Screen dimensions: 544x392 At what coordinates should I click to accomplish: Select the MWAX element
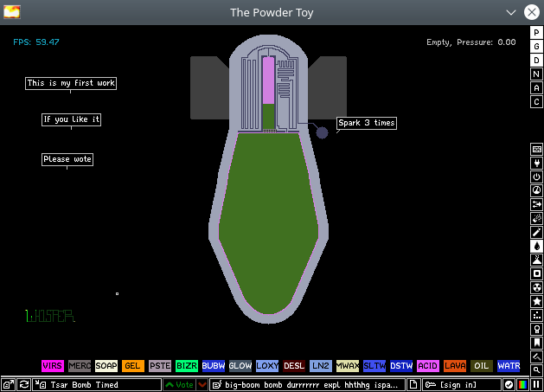(x=348, y=366)
